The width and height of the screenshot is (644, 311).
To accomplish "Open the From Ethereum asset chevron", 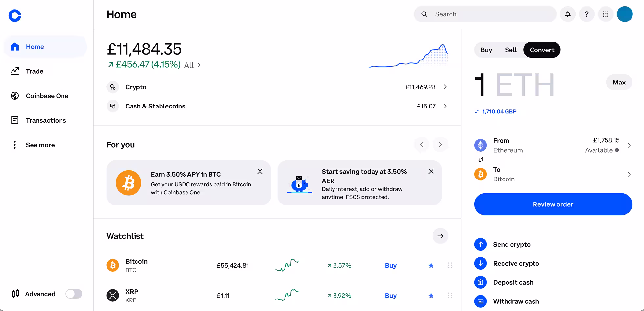I will (629, 145).
